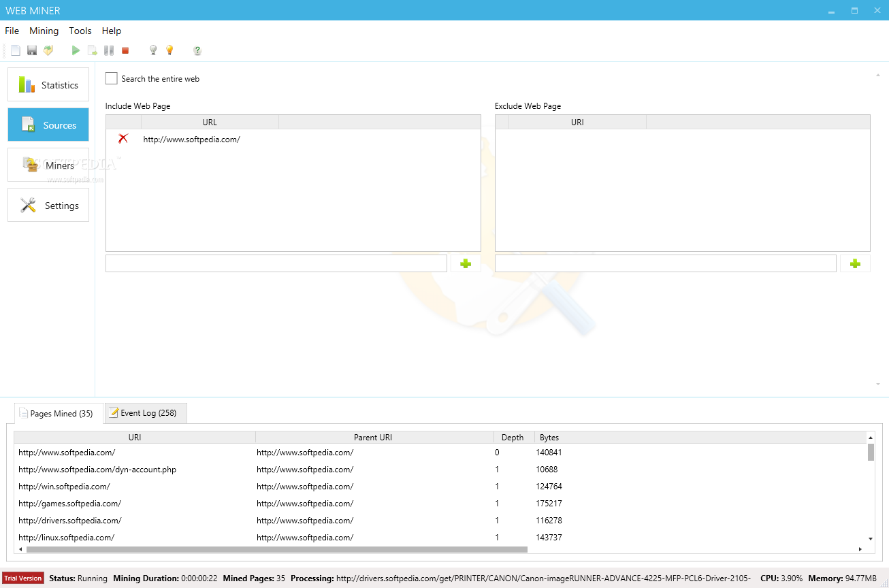Open the Settings panel
The height and width of the screenshot is (588, 889).
(48, 206)
